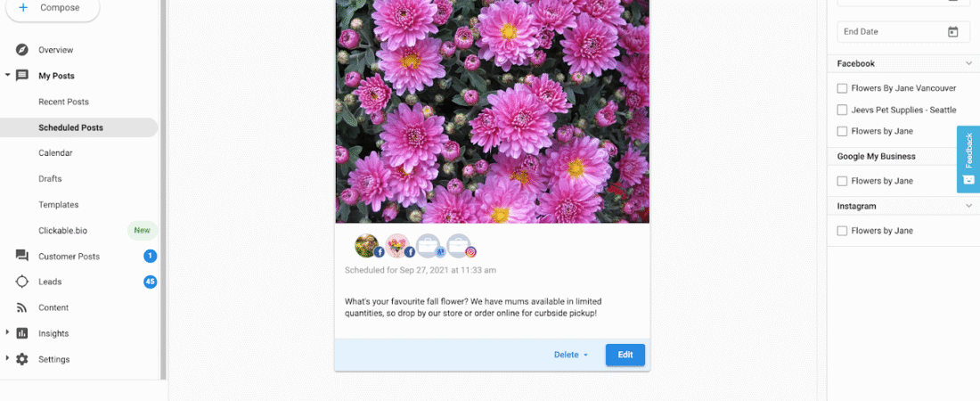This screenshot has width=980, height=401.
Task: Click the Instagram account avatar on the post
Action: click(460, 246)
